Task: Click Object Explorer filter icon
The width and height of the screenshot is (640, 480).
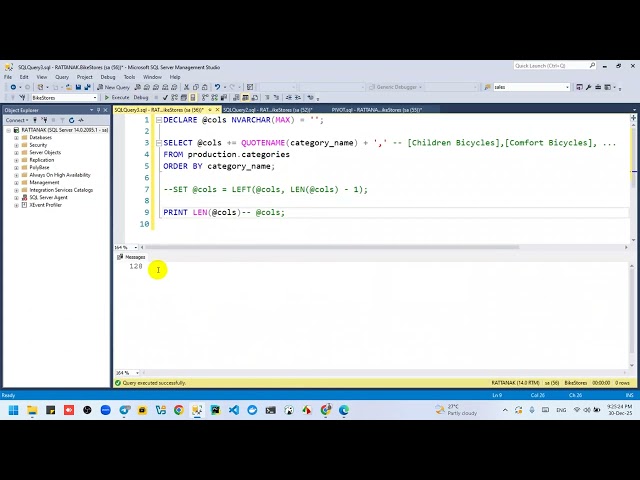Action: (62, 120)
